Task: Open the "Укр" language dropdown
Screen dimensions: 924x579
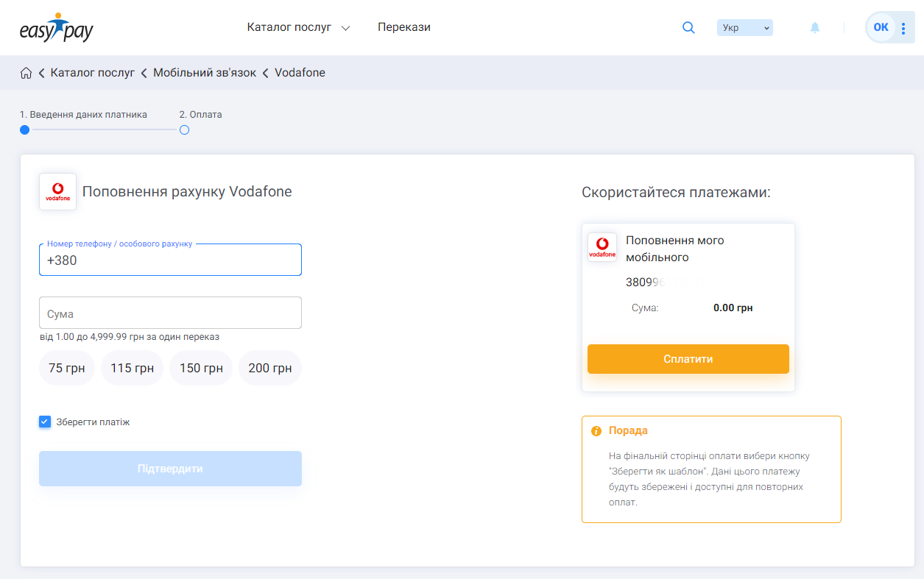Action: click(x=744, y=26)
